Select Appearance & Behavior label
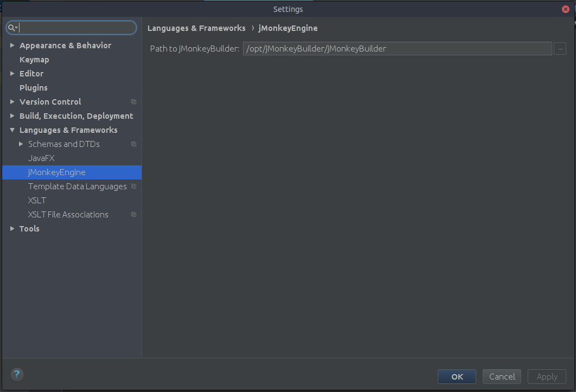Viewport: 576px width, 392px height. [66, 46]
